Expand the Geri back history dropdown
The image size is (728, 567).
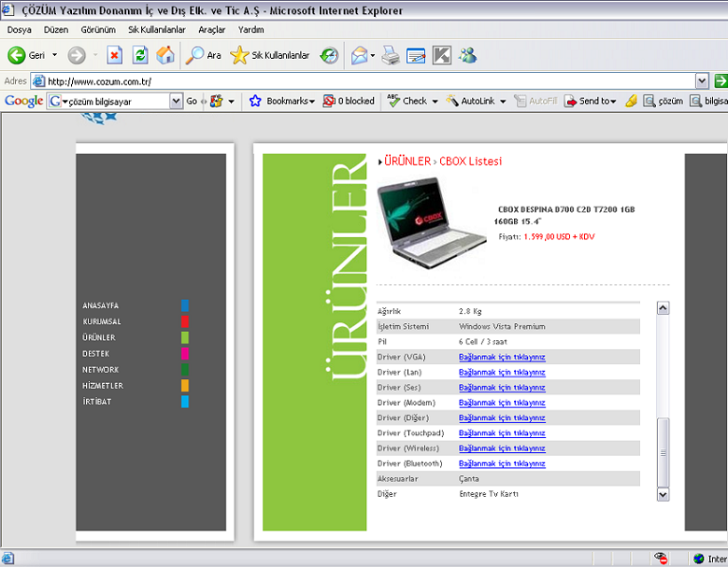click(x=55, y=55)
